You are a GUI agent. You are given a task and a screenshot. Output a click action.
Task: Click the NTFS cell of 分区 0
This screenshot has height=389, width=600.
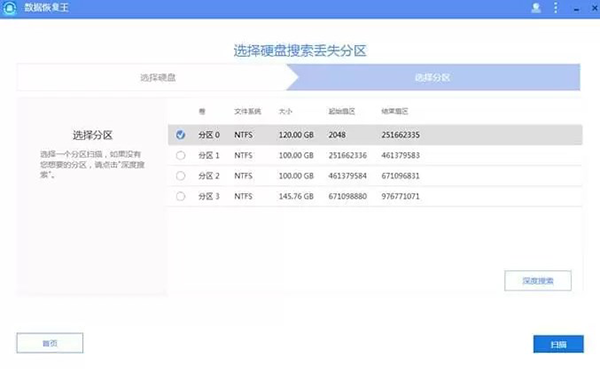(243, 135)
